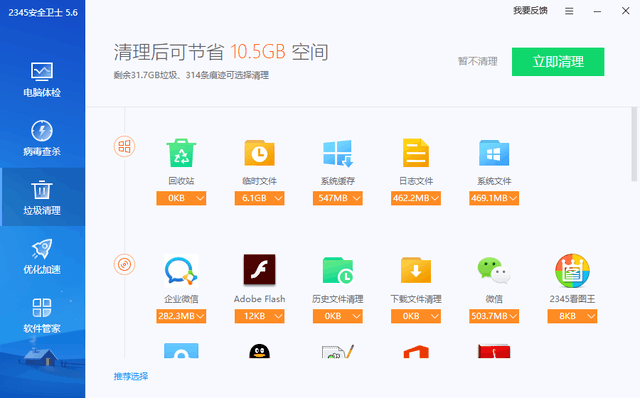Expand the 历史文件清理 0KB dropdown
The height and width of the screenshot is (398, 640).
(338, 316)
